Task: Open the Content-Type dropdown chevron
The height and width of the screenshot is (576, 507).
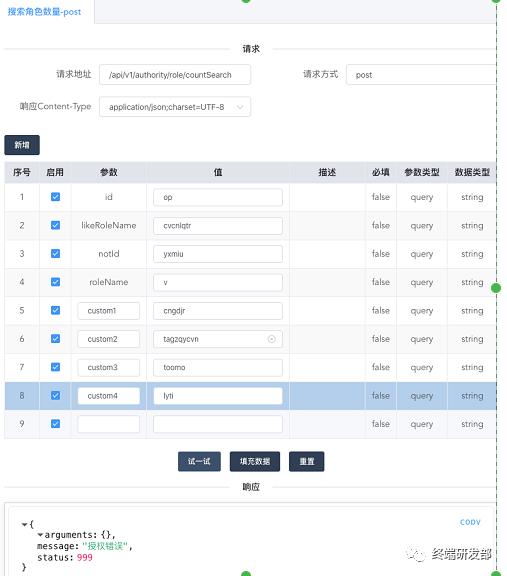Action: pyautogui.click(x=240, y=107)
